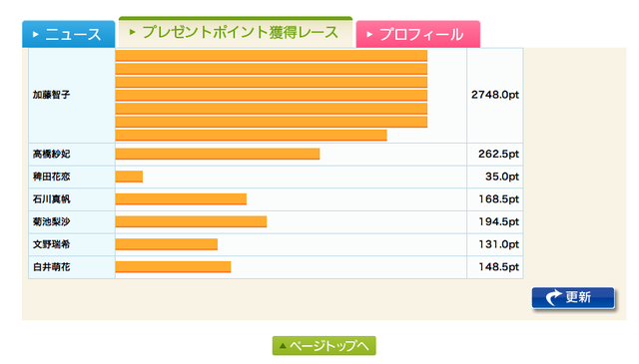Click the green arrow on プレゼントポイント tab

coord(132,32)
